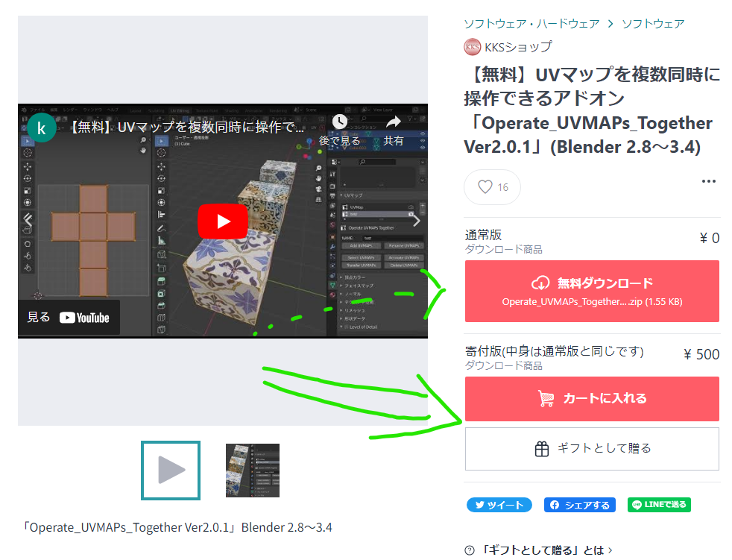Click the ¥ 500 price text
This screenshot has width=732, height=560.
click(x=701, y=354)
